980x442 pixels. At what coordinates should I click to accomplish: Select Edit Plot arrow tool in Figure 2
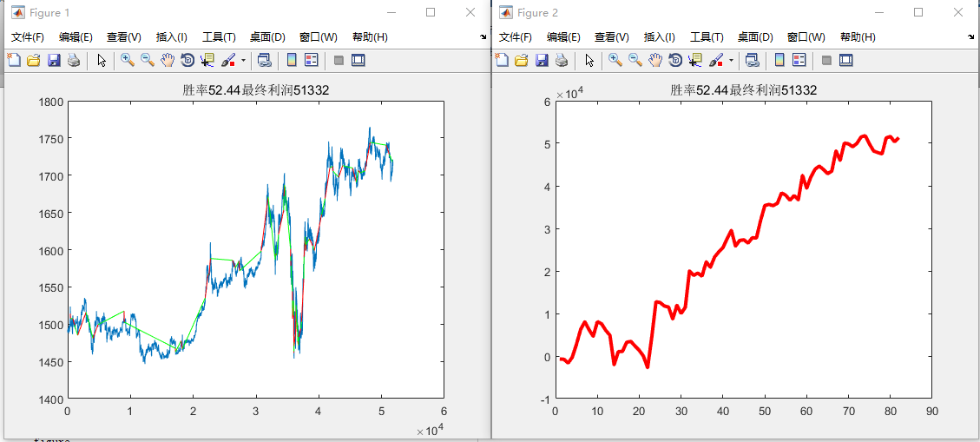590,60
